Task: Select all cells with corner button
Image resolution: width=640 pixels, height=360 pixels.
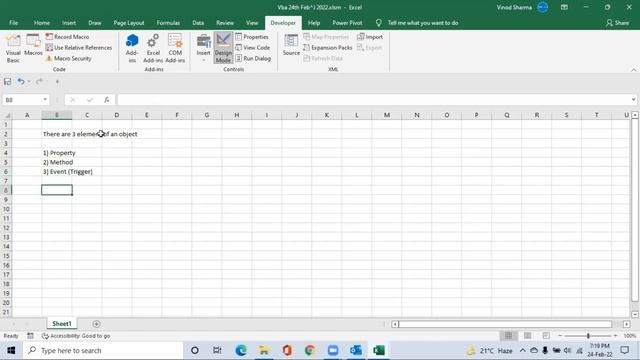Action: (x=6, y=115)
